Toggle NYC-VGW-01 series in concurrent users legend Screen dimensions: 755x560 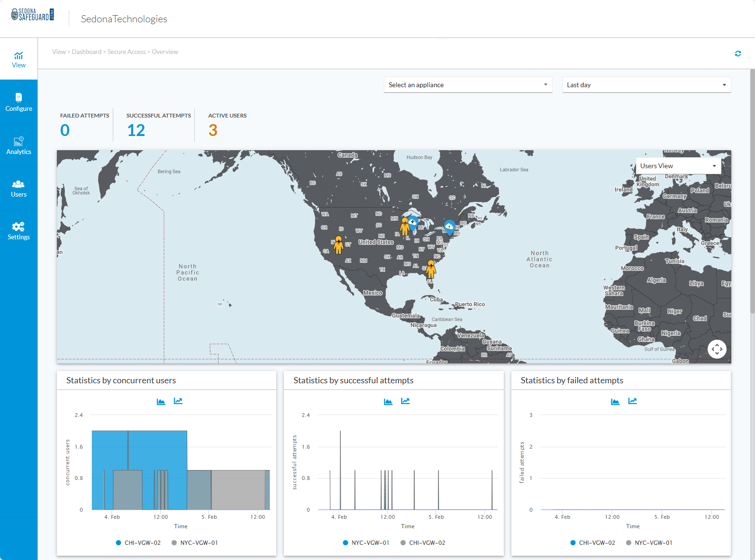click(x=195, y=543)
